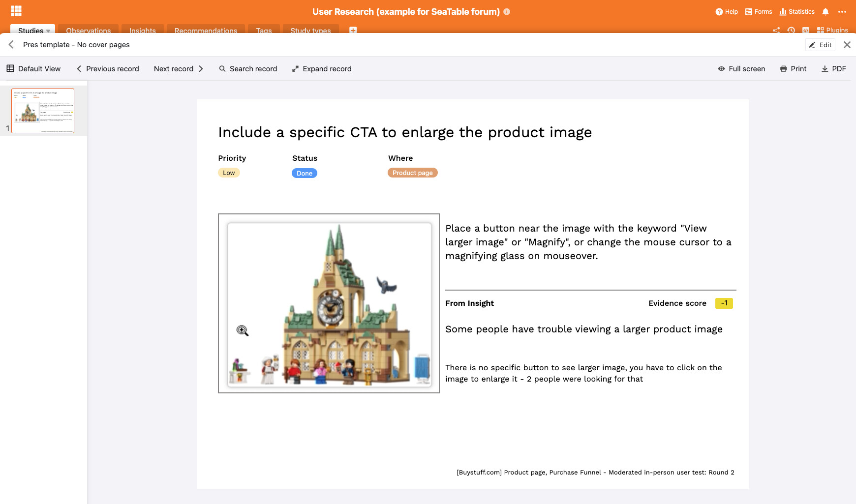
Task: Expand the Studies tab dropdown arrow
Action: pos(48,31)
